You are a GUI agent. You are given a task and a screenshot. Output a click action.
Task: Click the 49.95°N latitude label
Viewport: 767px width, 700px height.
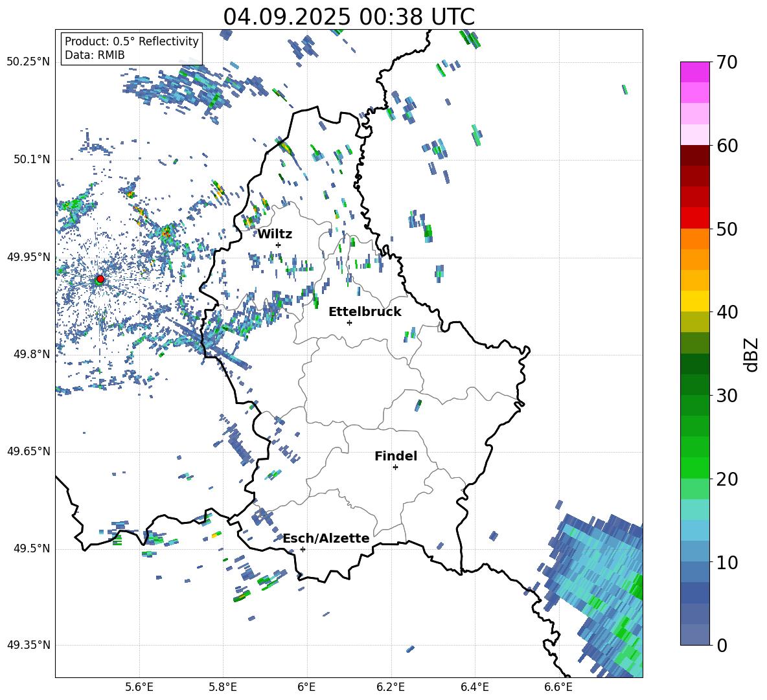29,256
